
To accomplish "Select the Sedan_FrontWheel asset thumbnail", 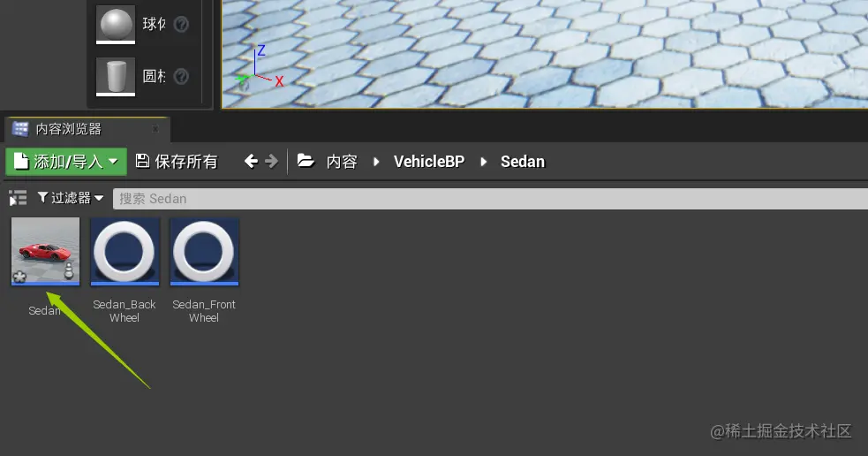I will coord(204,252).
